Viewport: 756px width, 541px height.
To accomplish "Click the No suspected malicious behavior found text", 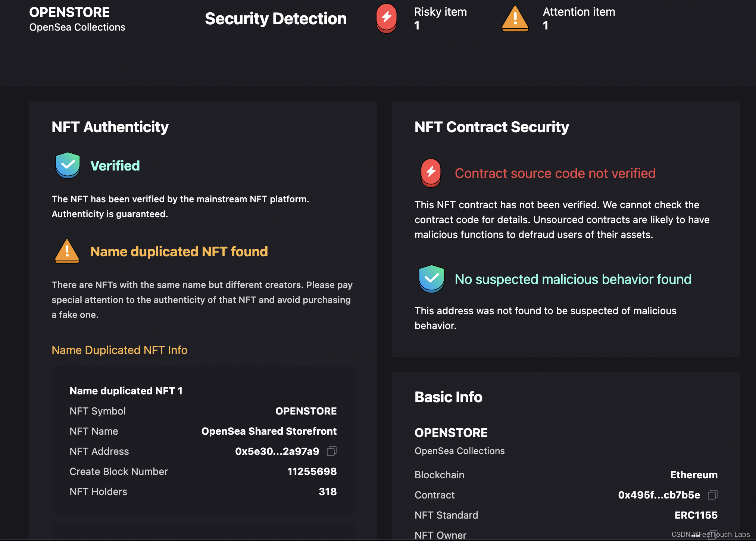I will tap(573, 279).
